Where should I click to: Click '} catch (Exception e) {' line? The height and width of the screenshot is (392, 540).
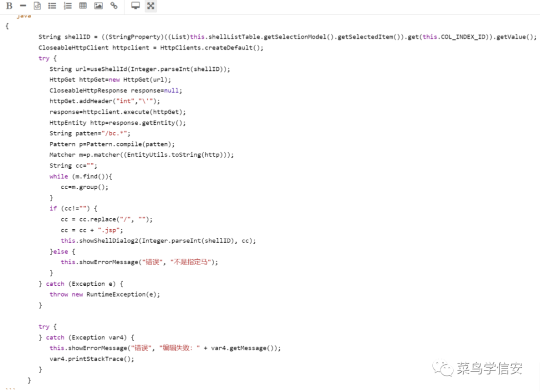[81, 284]
